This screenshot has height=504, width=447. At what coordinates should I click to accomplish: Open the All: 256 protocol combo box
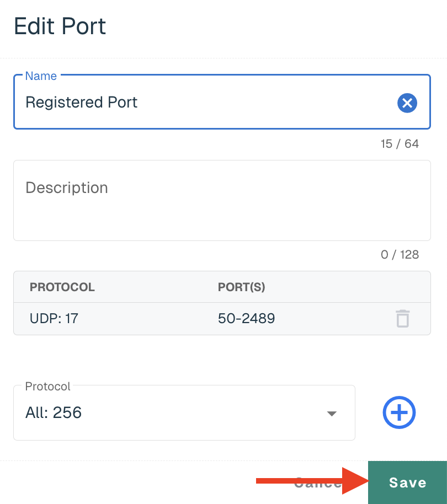[x=184, y=412]
